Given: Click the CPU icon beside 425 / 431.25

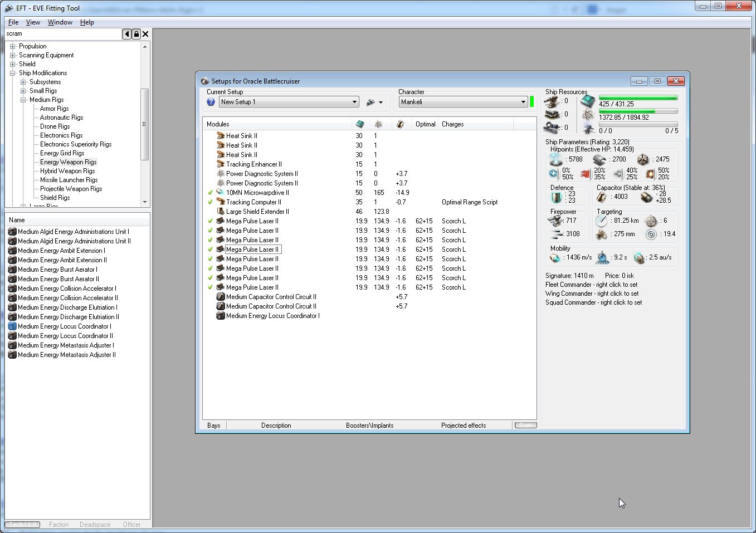Looking at the screenshot, I should point(588,101).
